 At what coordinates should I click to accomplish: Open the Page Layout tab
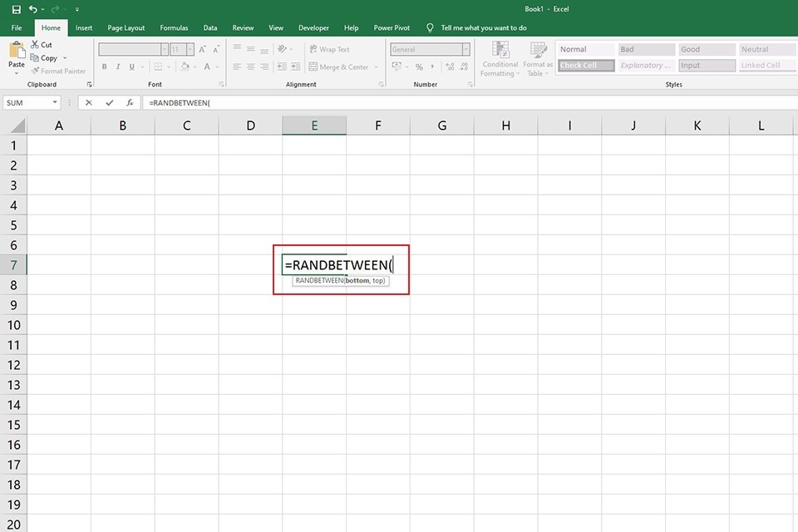(x=126, y=28)
